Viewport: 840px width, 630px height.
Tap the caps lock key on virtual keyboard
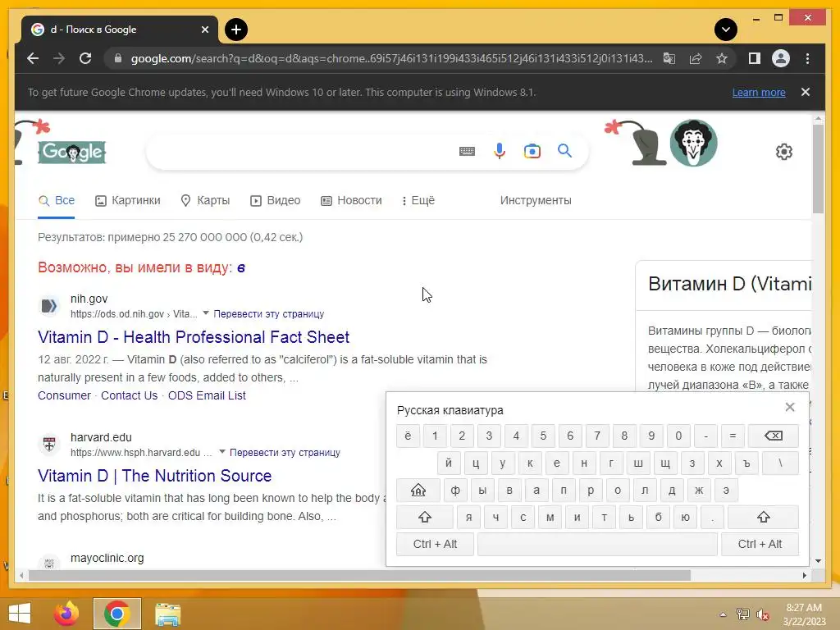418,490
